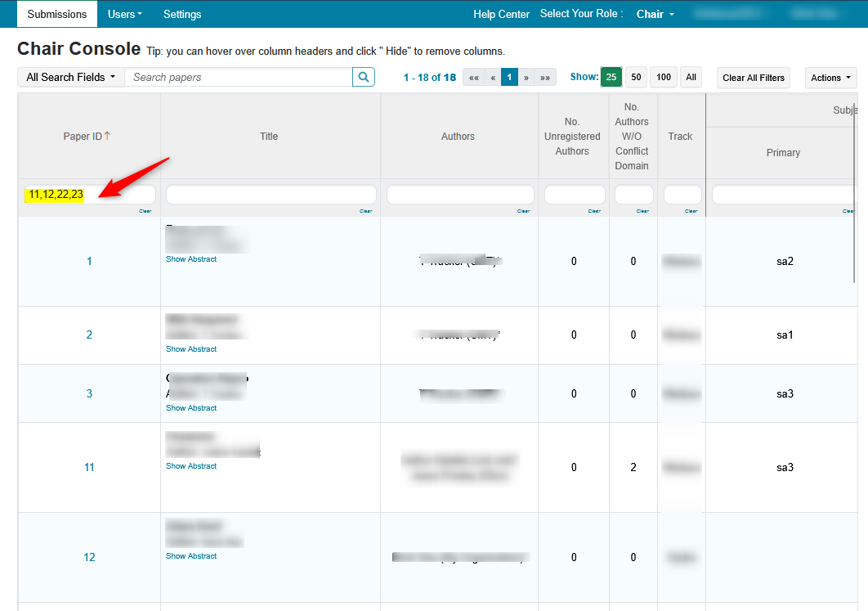
Task: Show 25 papers per page
Action: pos(611,77)
